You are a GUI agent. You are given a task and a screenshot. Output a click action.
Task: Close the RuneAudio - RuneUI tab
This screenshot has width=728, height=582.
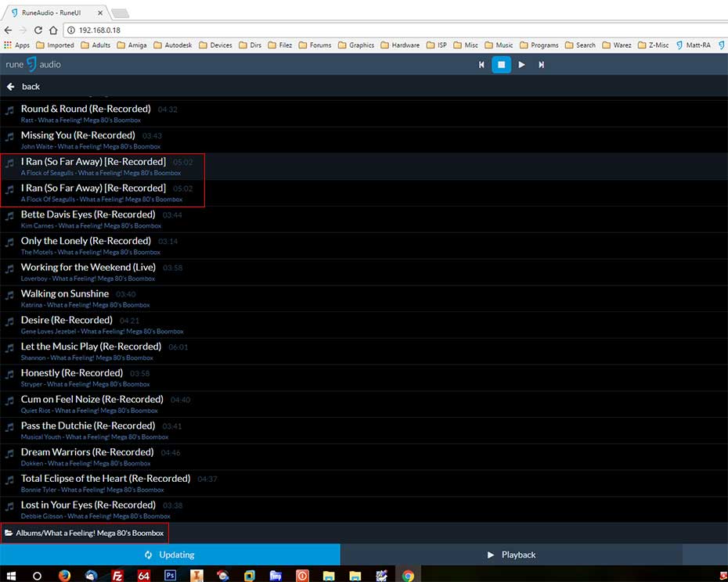[x=100, y=13]
